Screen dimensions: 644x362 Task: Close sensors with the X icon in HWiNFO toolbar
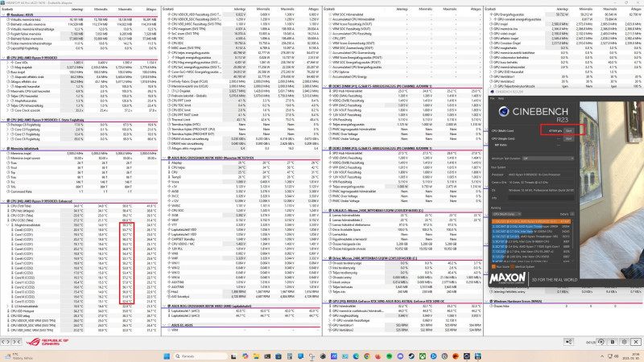click(636, 341)
